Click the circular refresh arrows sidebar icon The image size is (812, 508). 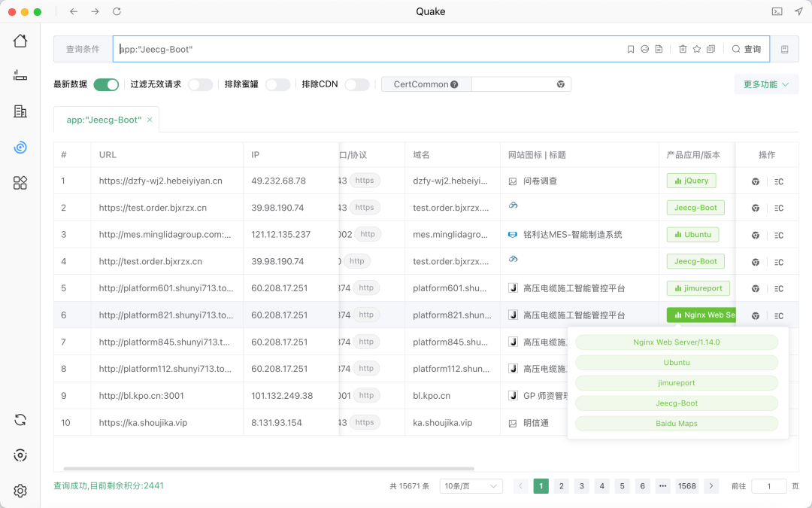[20, 420]
